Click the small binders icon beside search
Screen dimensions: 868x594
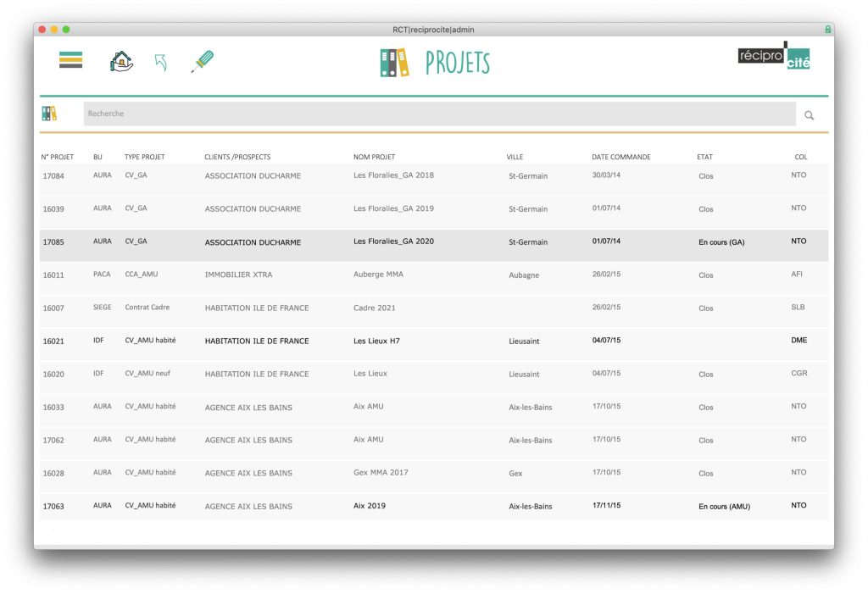point(49,114)
